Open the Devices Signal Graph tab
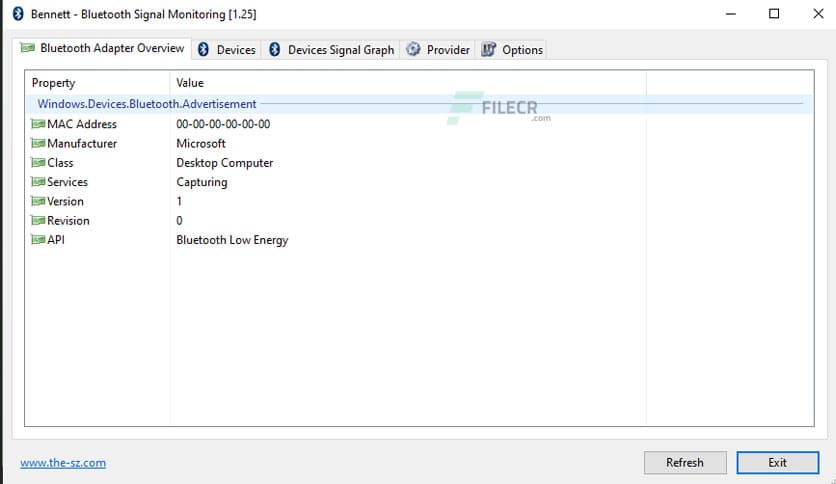The width and height of the screenshot is (836, 484). pyautogui.click(x=331, y=50)
